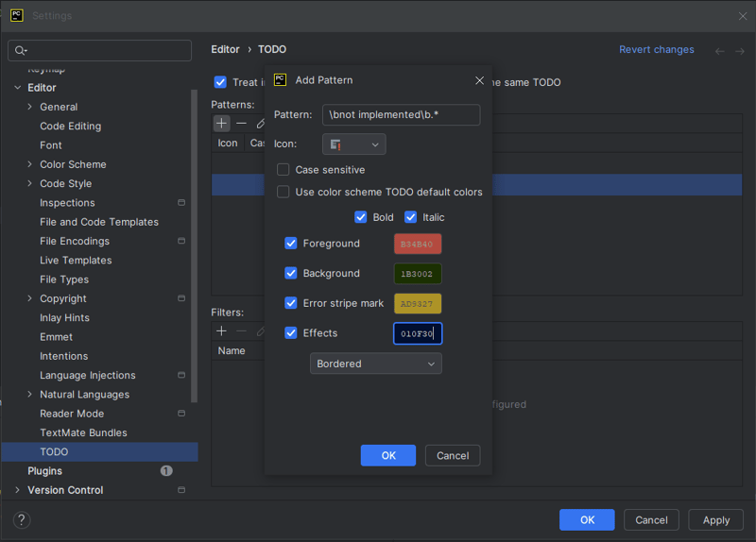Click the Editor breadcrumb
This screenshot has width=756, height=542.
(225, 50)
